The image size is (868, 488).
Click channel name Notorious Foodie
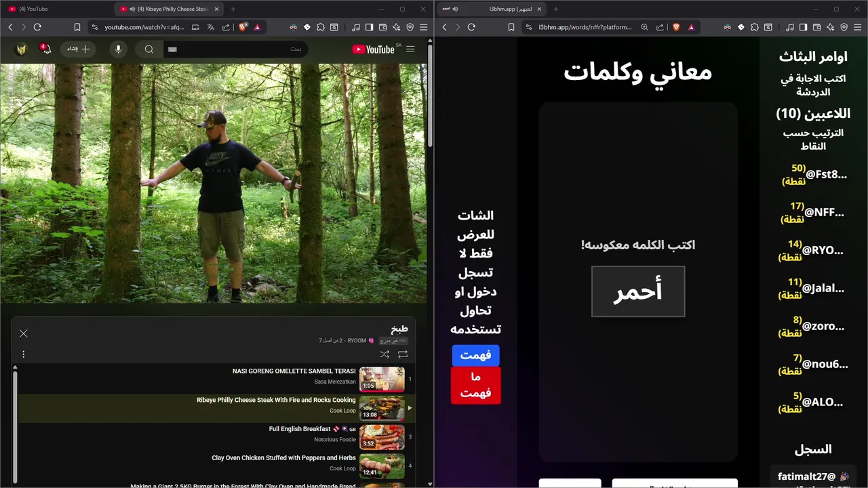tap(335, 439)
